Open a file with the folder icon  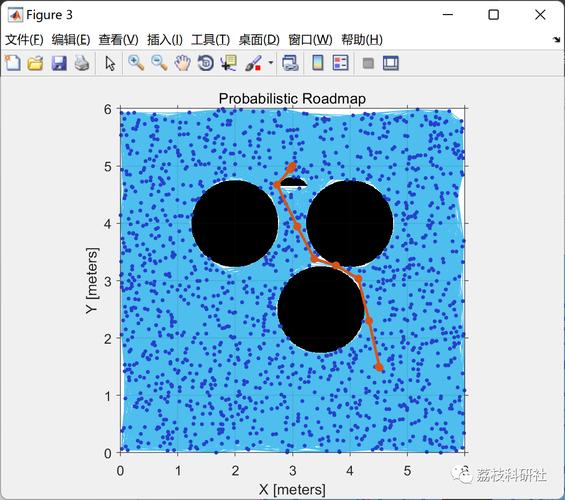point(36,63)
